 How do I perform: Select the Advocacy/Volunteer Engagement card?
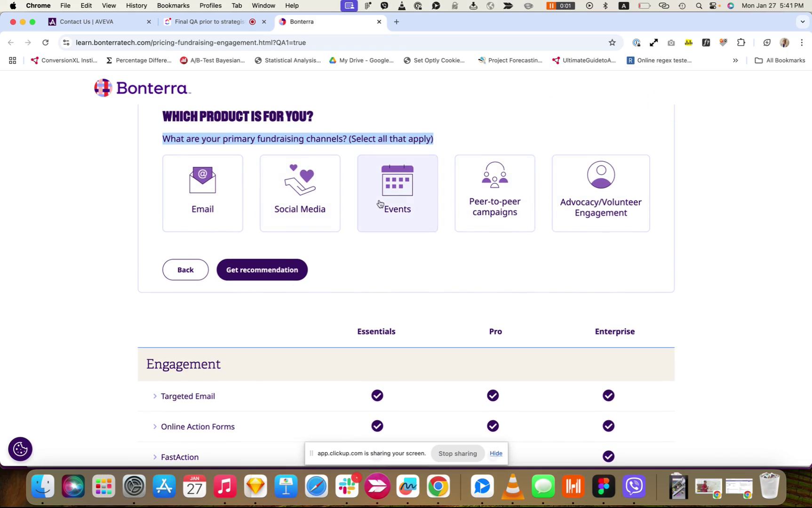coord(601,193)
